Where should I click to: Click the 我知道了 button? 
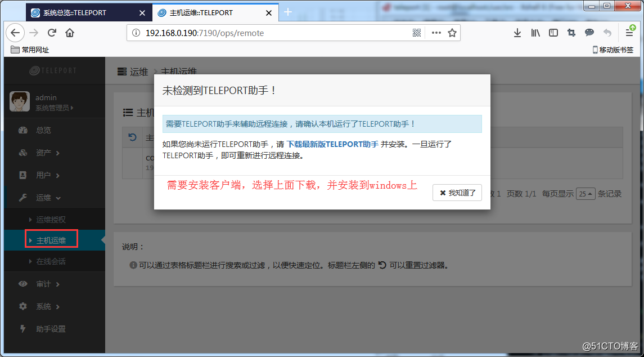point(457,193)
